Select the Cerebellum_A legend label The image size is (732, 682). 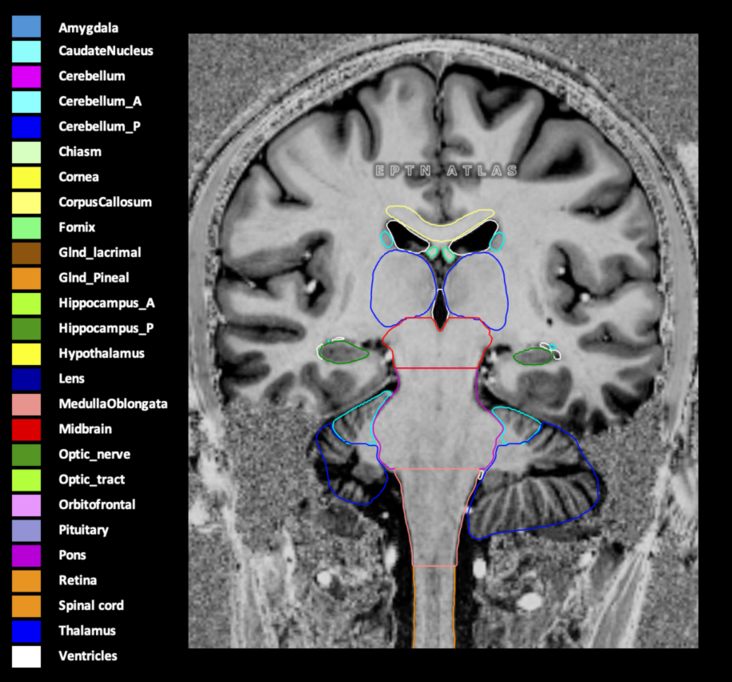98,101
